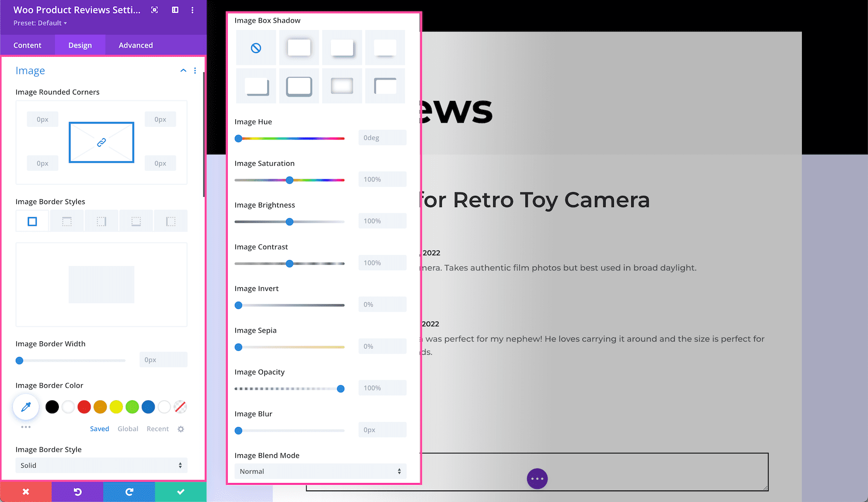Switch to the Content tab

pyautogui.click(x=27, y=45)
